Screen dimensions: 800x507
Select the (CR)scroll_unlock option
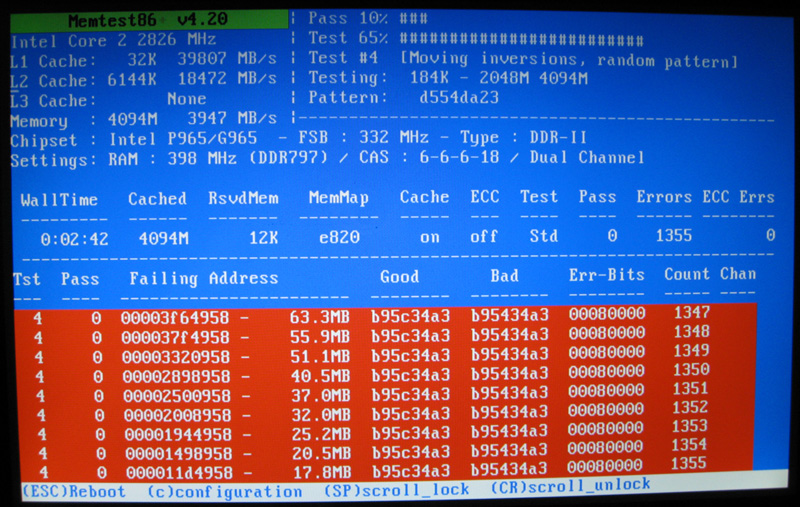click(570, 485)
